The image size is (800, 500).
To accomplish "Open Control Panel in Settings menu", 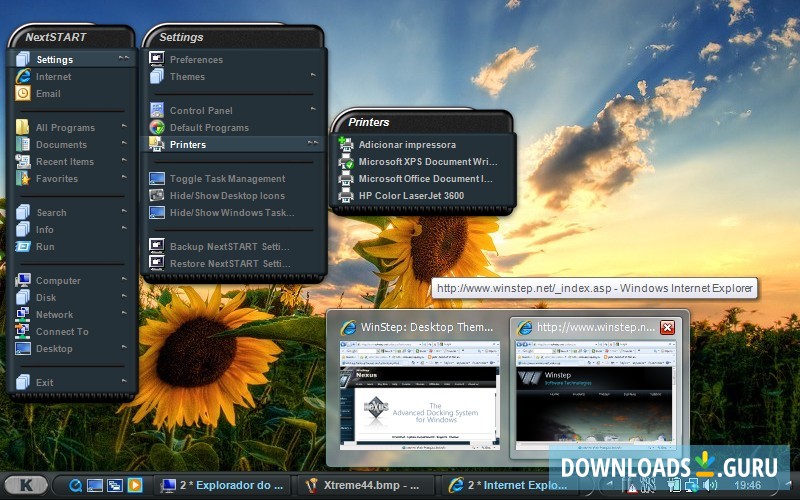I will [x=200, y=111].
